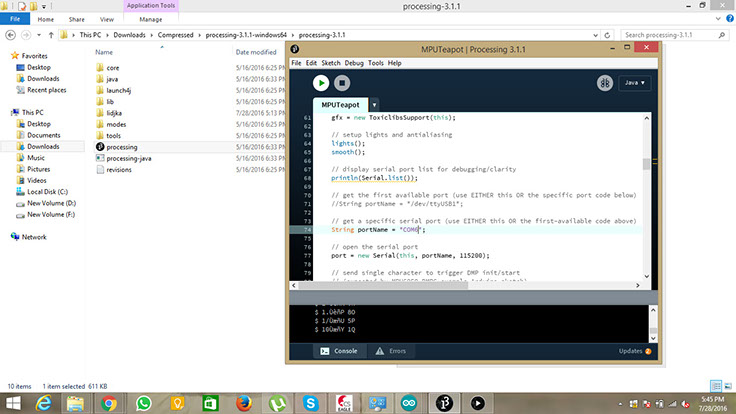Open Firefox from taskbar
This screenshot has width=736, height=414.
click(x=243, y=403)
